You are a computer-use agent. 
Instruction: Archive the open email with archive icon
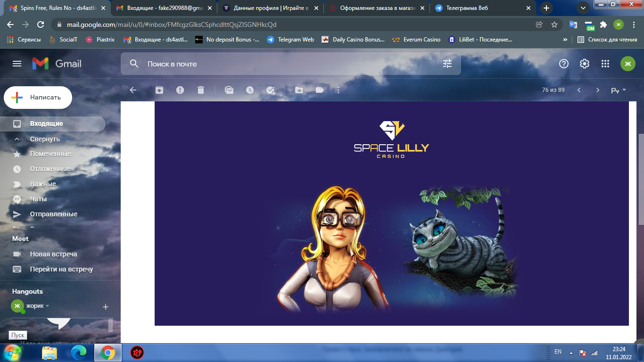159,90
